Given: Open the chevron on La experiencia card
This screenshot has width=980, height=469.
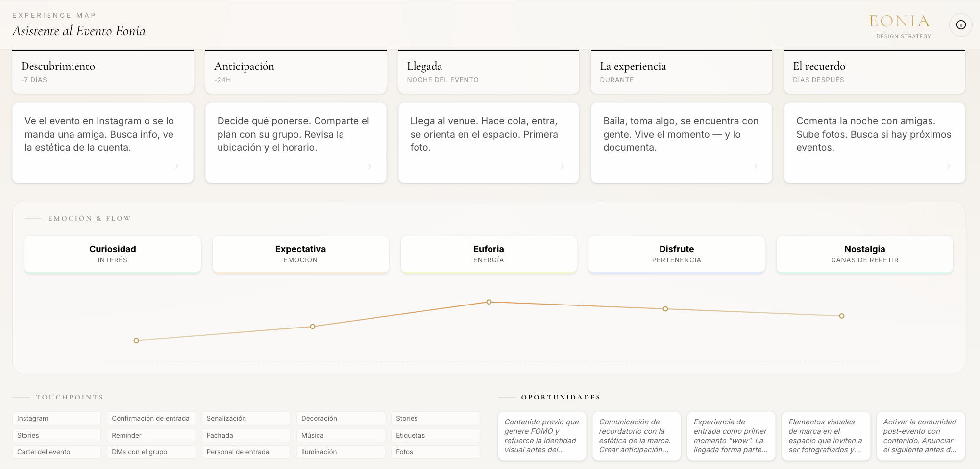Looking at the screenshot, I should tap(756, 166).
